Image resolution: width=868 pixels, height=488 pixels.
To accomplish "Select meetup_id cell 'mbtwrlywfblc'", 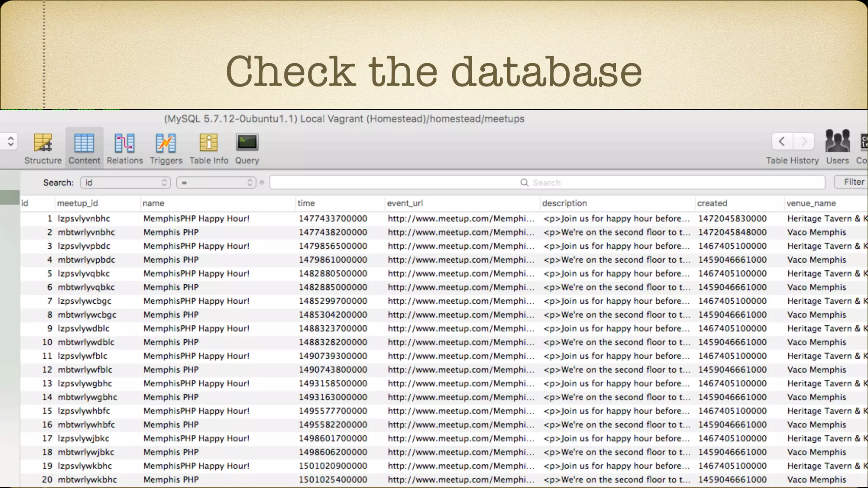I will [85, 370].
